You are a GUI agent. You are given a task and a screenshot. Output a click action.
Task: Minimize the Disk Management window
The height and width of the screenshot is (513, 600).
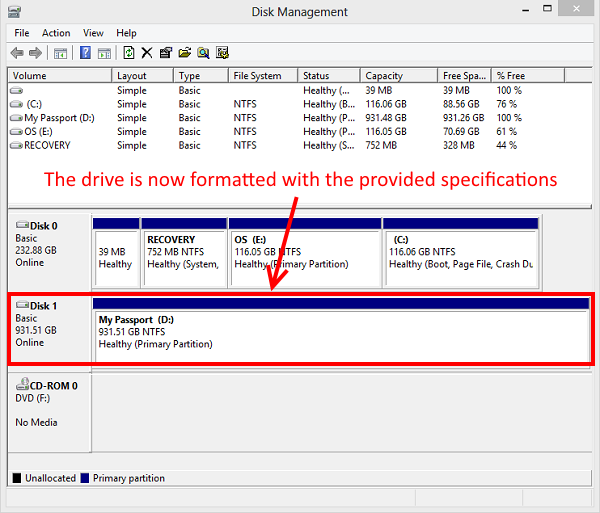coord(525,9)
